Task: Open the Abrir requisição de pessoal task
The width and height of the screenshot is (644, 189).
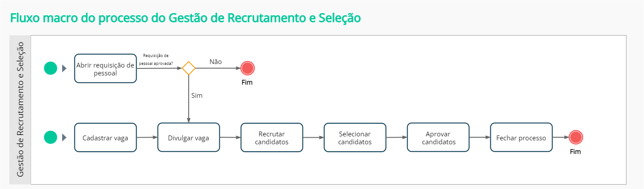Action: point(106,68)
